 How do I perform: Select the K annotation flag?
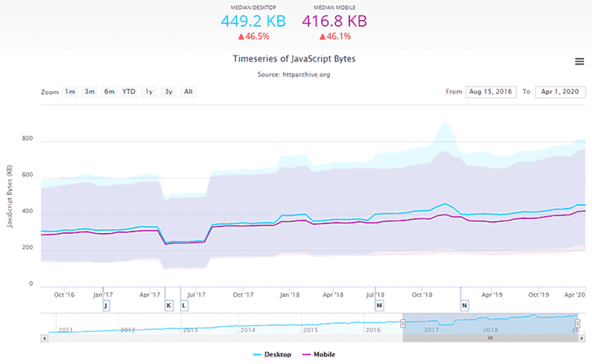169,305
